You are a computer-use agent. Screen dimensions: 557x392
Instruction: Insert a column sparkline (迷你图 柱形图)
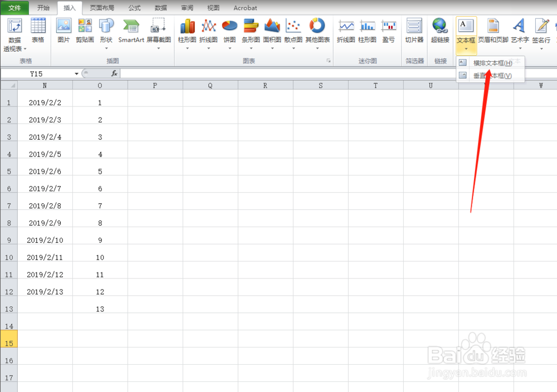click(x=367, y=31)
